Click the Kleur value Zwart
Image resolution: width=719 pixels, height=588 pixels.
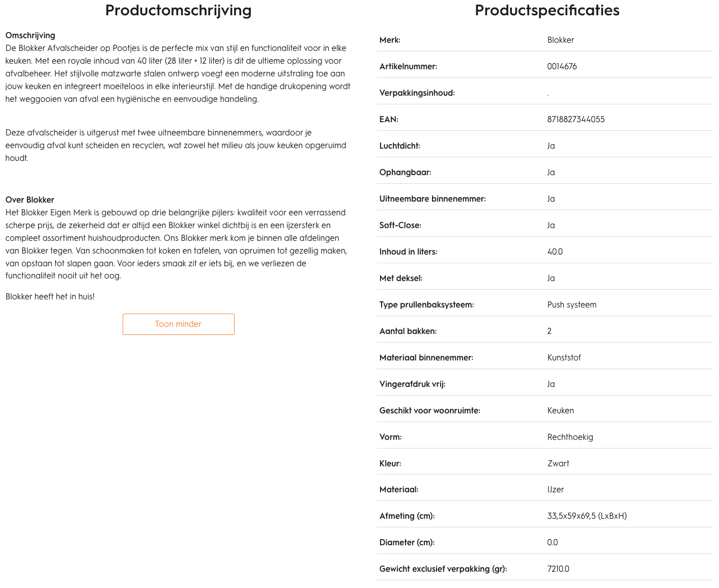click(x=558, y=464)
